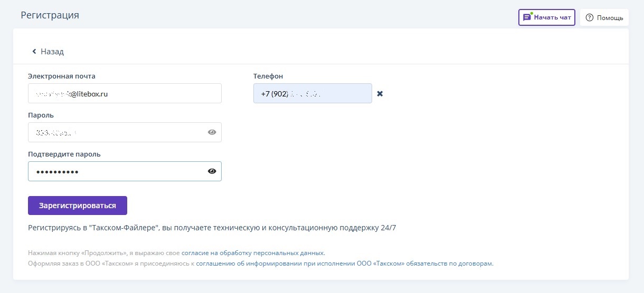Focus the Электронная почта email field
The image size is (644, 293).
pyautogui.click(x=125, y=93)
